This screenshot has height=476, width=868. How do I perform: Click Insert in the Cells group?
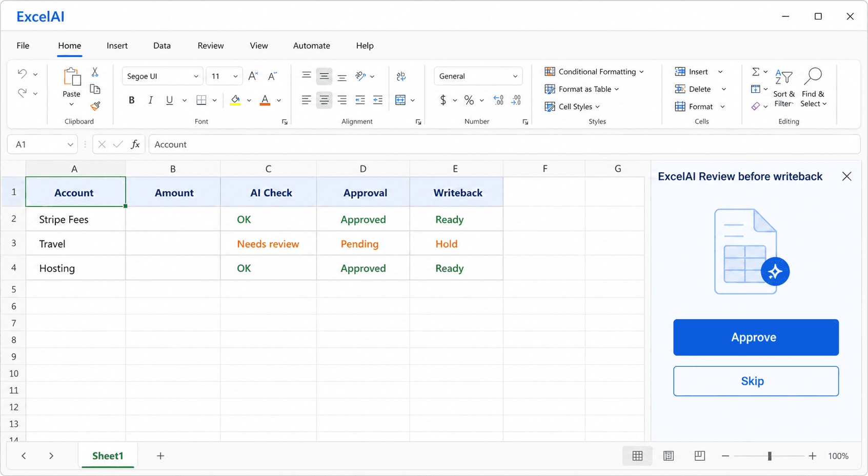coord(699,72)
